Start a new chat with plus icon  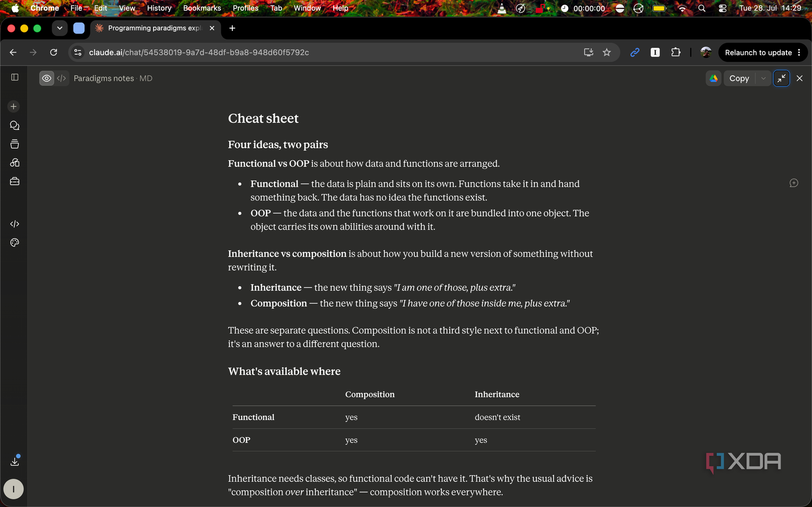pyautogui.click(x=14, y=107)
